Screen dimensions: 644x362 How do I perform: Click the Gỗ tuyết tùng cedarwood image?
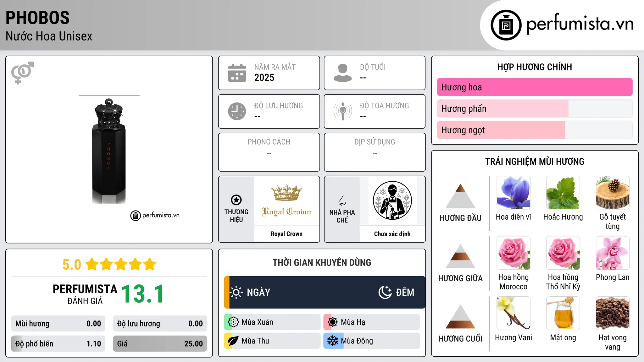click(613, 193)
